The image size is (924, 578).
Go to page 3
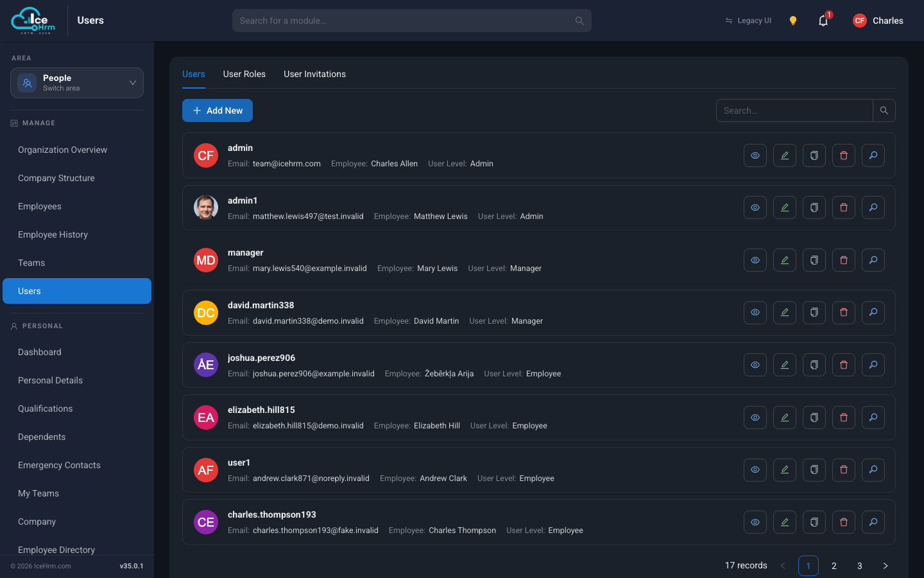860,566
